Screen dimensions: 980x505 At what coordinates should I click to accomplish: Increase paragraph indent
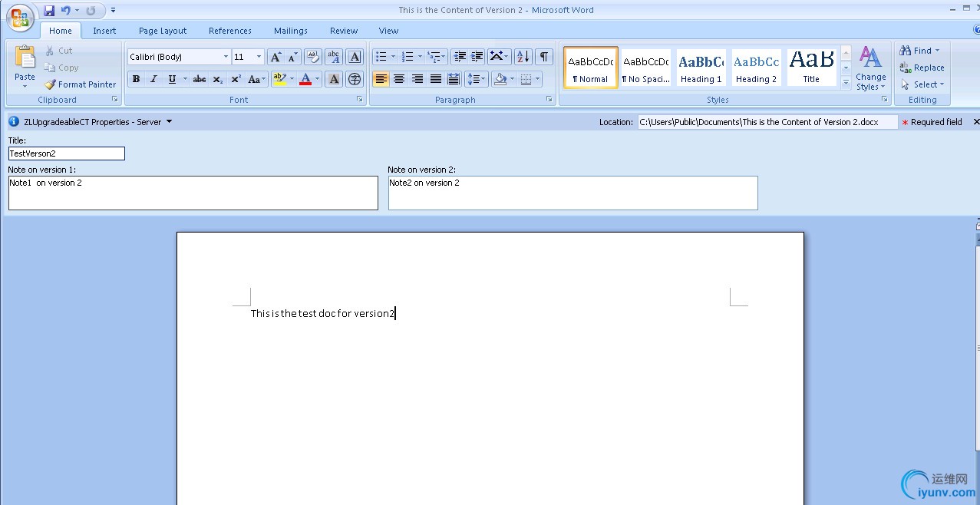477,57
